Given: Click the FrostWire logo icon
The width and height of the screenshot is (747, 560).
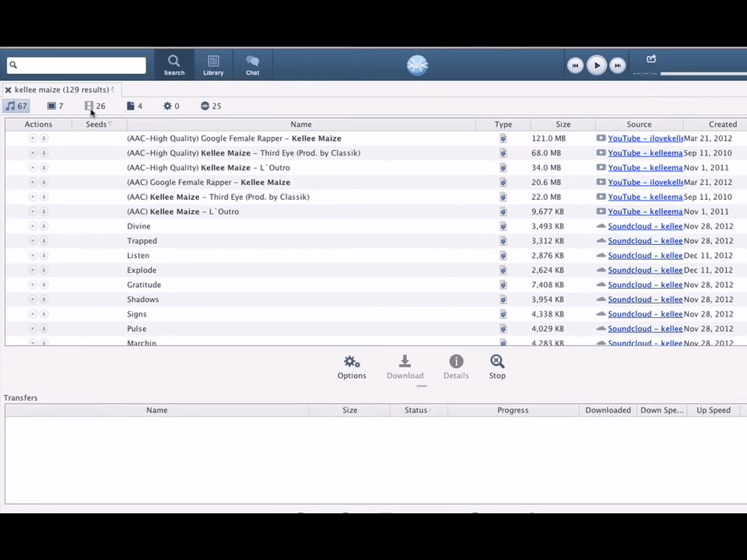Looking at the screenshot, I should coord(417,65).
